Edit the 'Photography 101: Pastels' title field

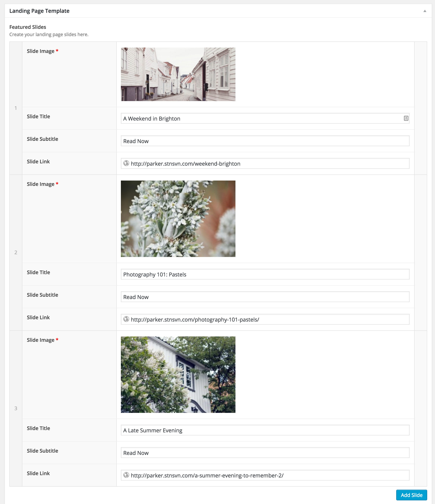pos(265,274)
